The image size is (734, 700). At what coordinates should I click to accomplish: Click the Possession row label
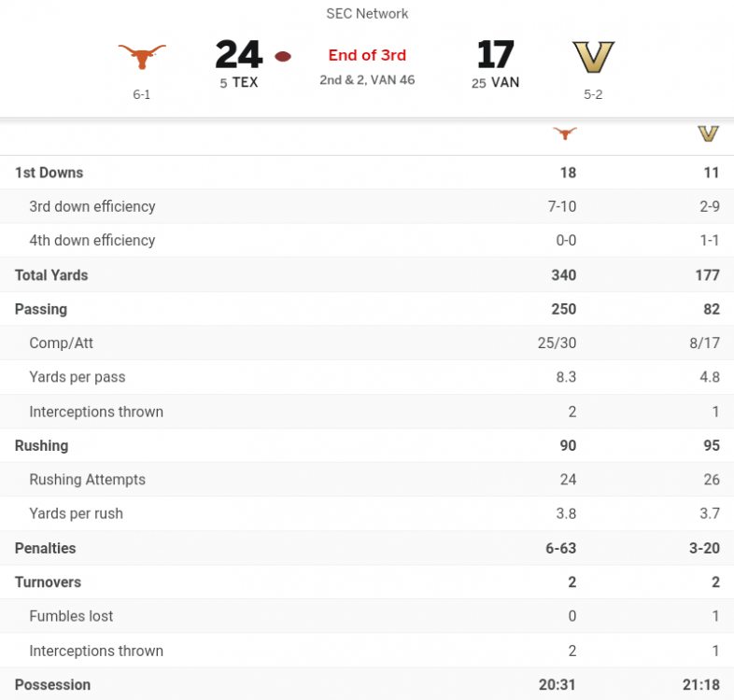click(52, 685)
